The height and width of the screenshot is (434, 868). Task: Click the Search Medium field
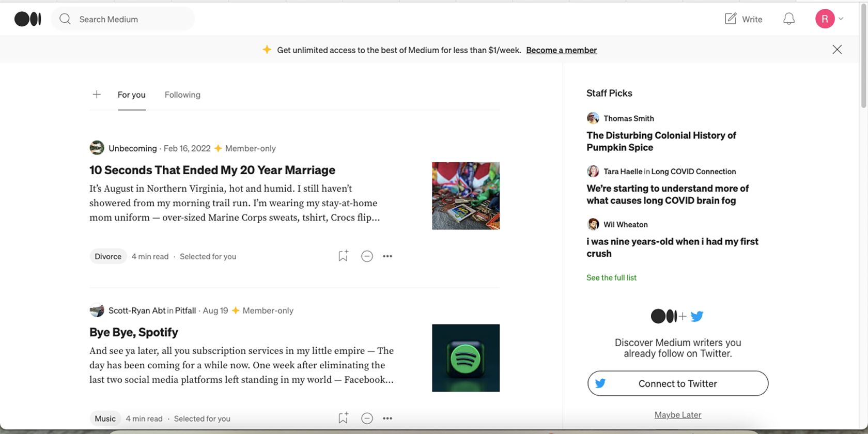[124, 19]
